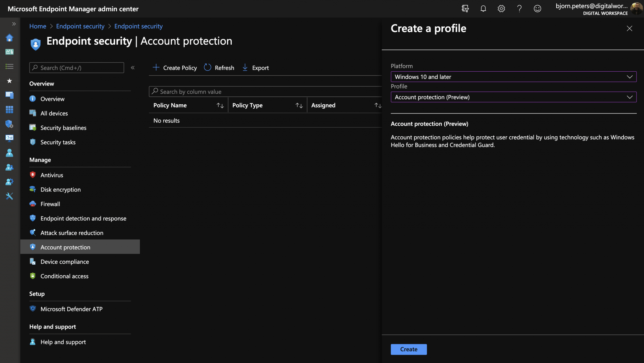Image resolution: width=644 pixels, height=363 pixels.
Task: Click the Troubleshooting tools icon in the sidebar
Action: click(9, 196)
